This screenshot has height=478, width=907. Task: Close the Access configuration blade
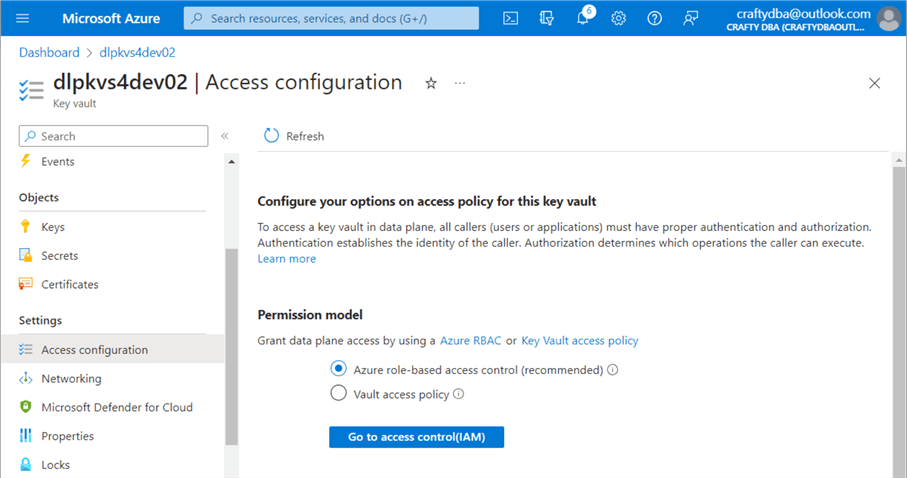(x=875, y=83)
